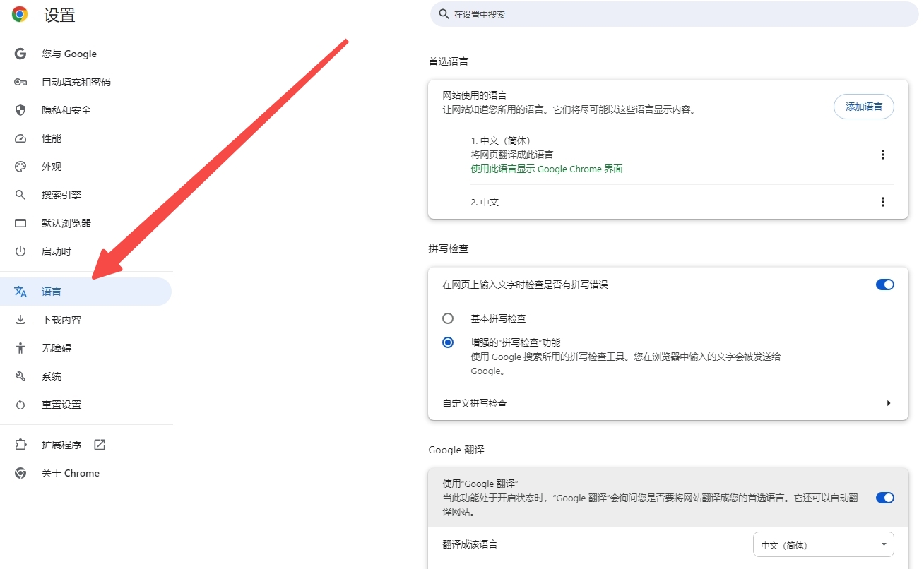Click the 添加语言 button
The width and height of the screenshot is (924, 569).
pos(864,107)
